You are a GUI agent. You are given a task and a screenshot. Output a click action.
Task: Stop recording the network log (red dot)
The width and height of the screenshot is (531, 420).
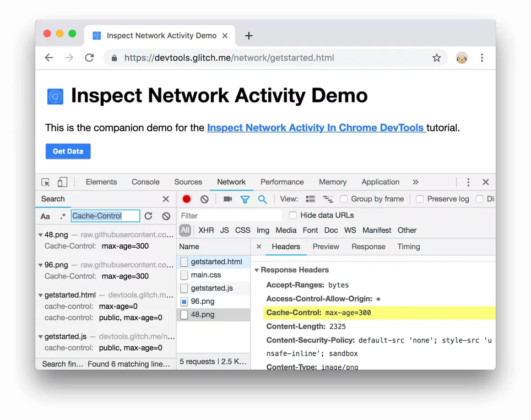click(187, 199)
